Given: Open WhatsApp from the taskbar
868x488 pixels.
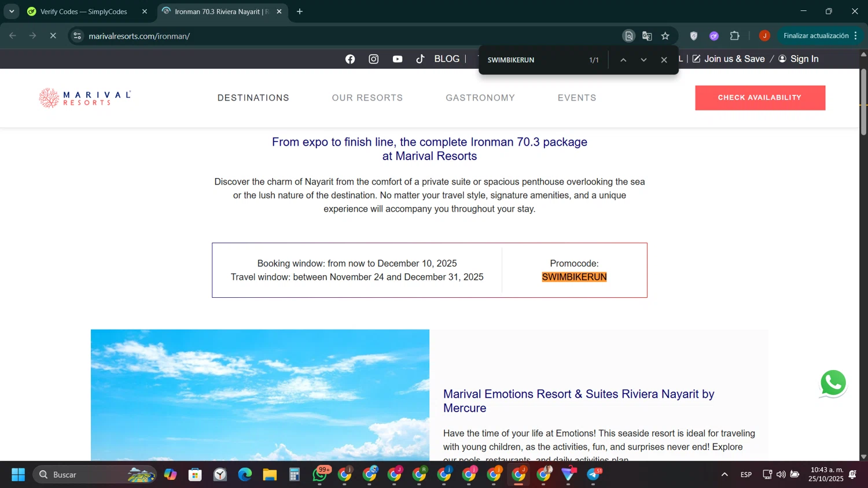Looking at the screenshot, I should click(320, 475).
